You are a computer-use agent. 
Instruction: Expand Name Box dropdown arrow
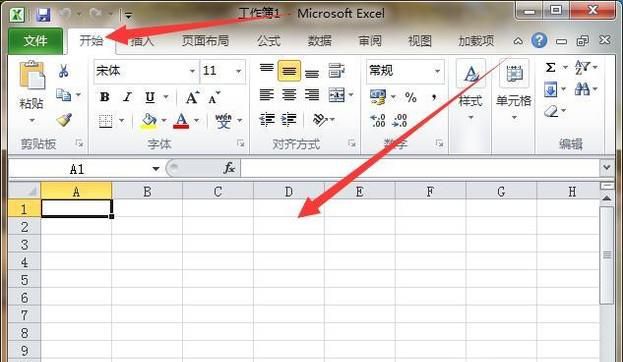[156, 169]
